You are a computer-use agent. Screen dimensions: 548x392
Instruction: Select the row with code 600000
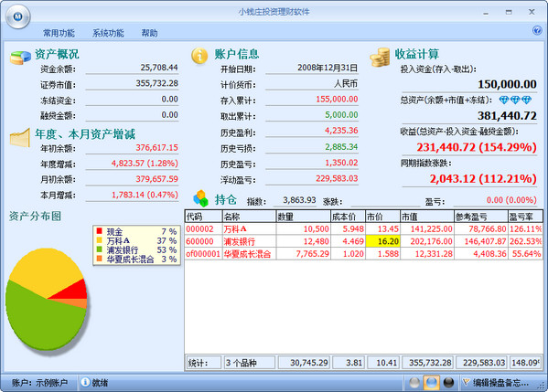pyautogui.click(x=364, y=241)
